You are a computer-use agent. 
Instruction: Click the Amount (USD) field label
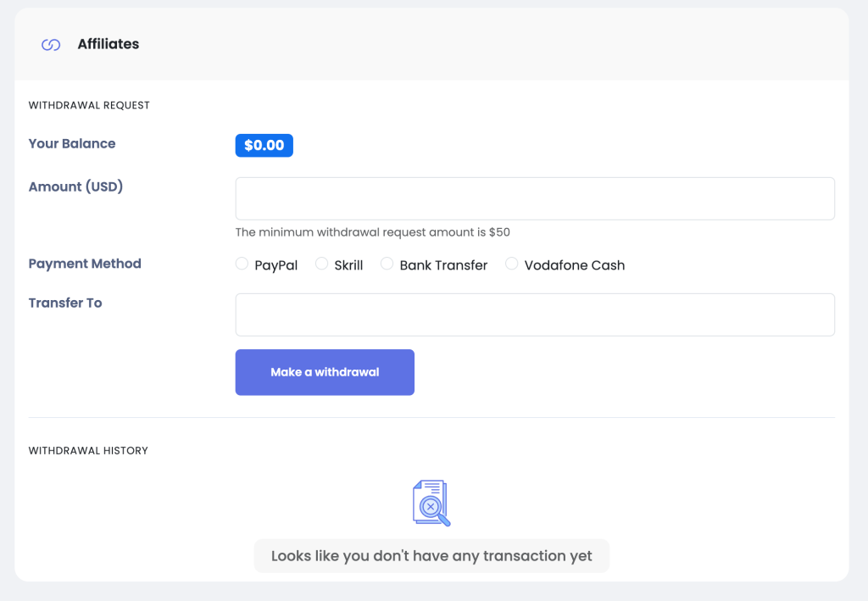click(75, 187)
